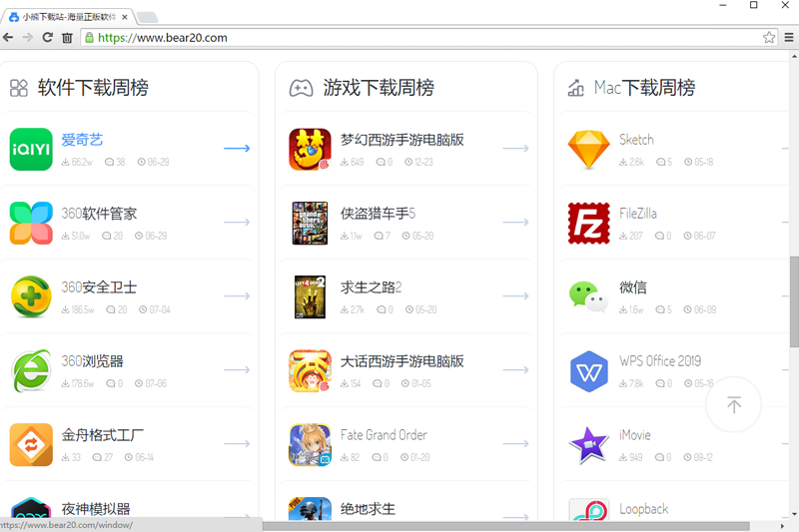
Task: Open the 求生之路2 link
Action: point(371,287)
